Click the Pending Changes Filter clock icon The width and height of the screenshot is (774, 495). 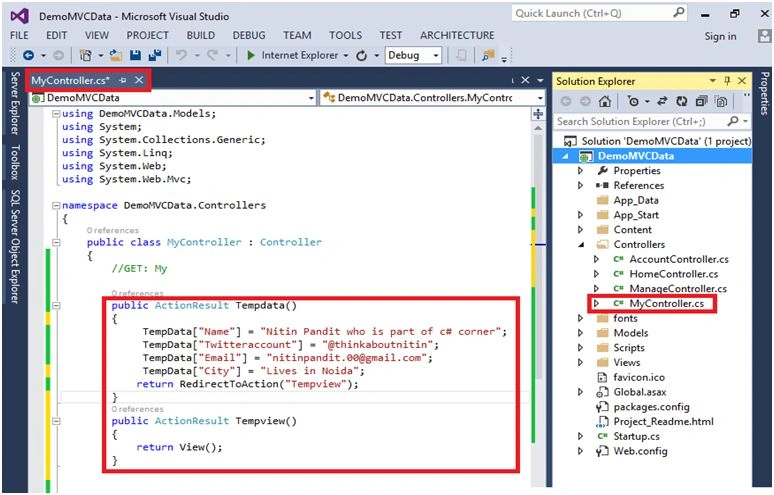(633, 102)
